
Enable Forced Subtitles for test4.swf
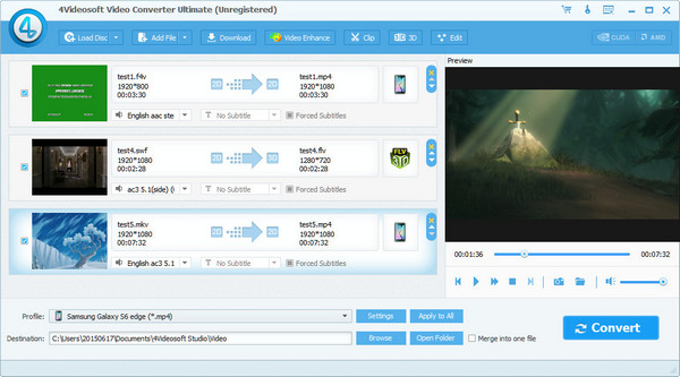tap(290, 189)
